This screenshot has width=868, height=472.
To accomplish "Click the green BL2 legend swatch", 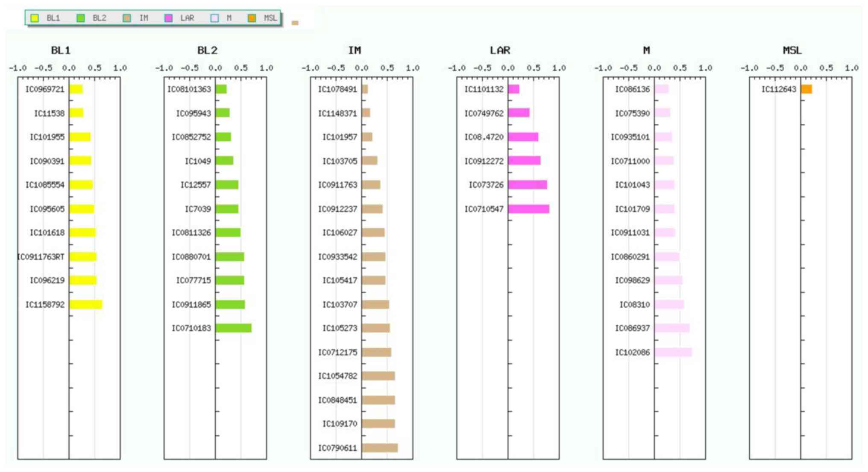I will pyautogui.click(x=80, y=18).
